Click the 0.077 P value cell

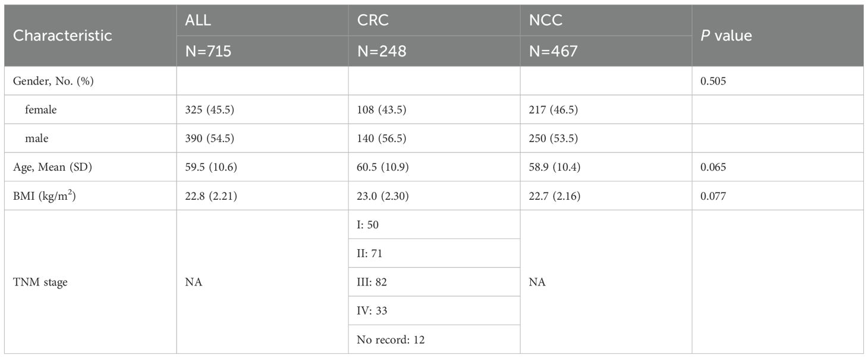[x=713, y=196]
